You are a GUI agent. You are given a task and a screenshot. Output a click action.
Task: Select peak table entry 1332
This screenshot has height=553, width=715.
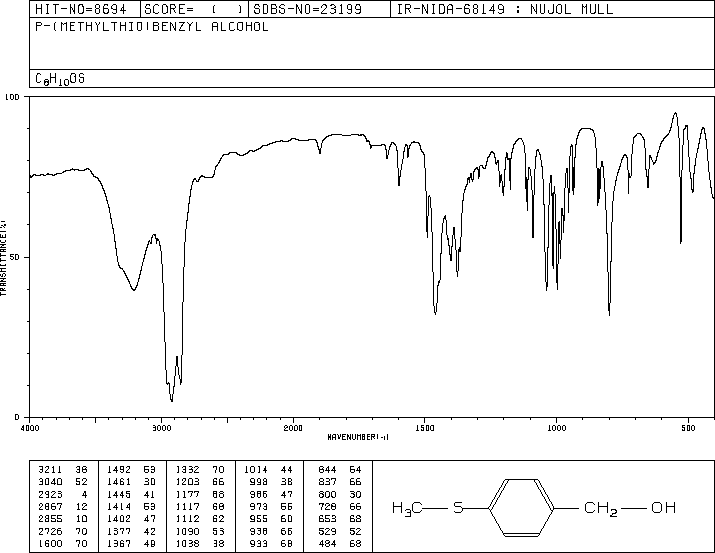tap(187, 470)
